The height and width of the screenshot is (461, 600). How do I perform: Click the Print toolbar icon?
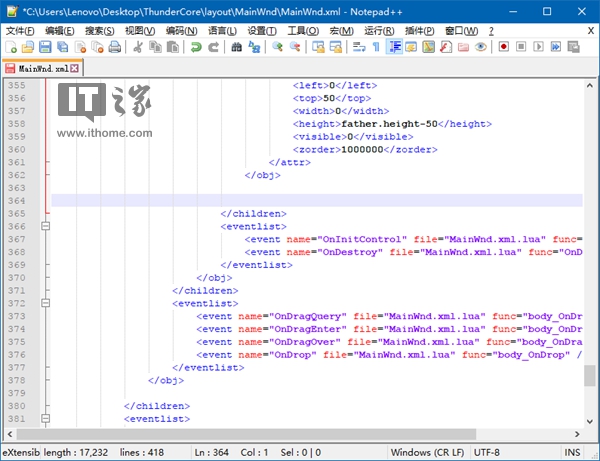[x=115, y=47]
